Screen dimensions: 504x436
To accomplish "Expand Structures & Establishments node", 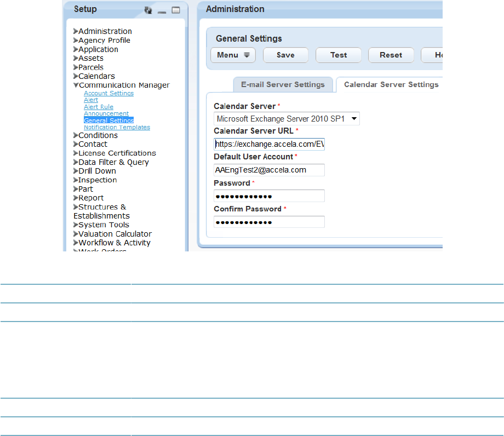I will click(x=76, y=207).
